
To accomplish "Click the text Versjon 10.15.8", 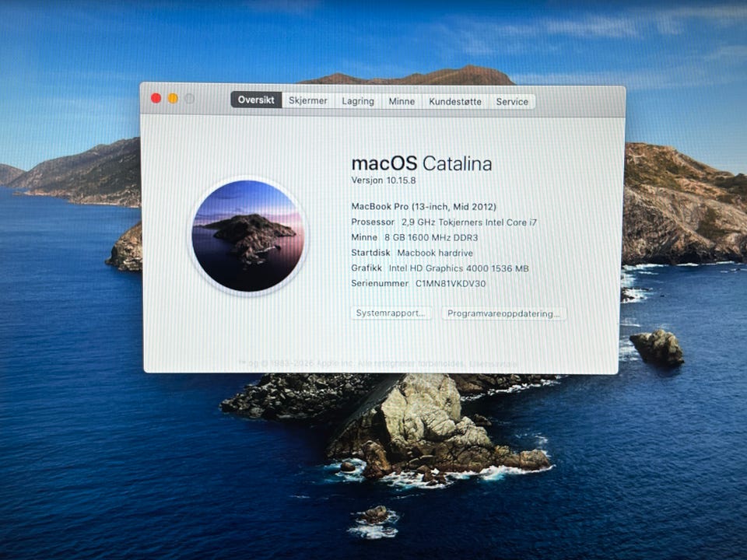I will (384, 180).
